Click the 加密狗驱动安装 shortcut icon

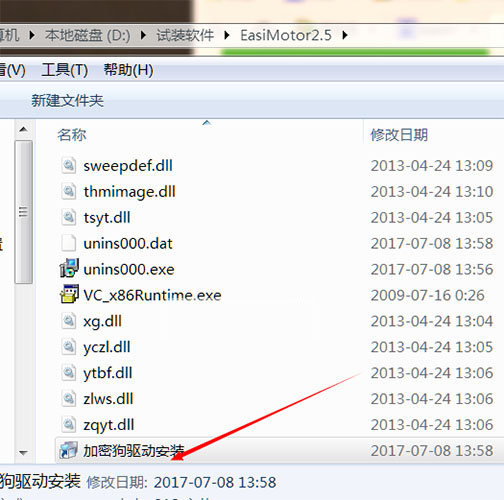tap(69, 450)
